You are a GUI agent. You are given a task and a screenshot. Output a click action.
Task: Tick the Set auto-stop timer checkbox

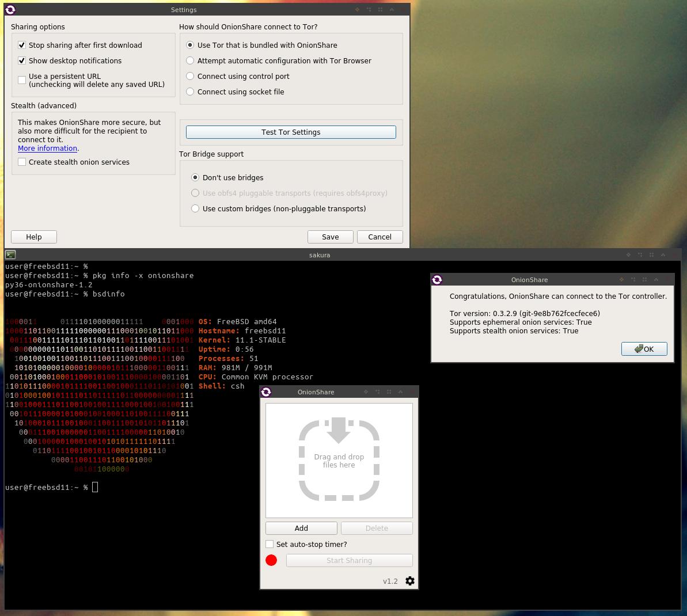(270, 544)
